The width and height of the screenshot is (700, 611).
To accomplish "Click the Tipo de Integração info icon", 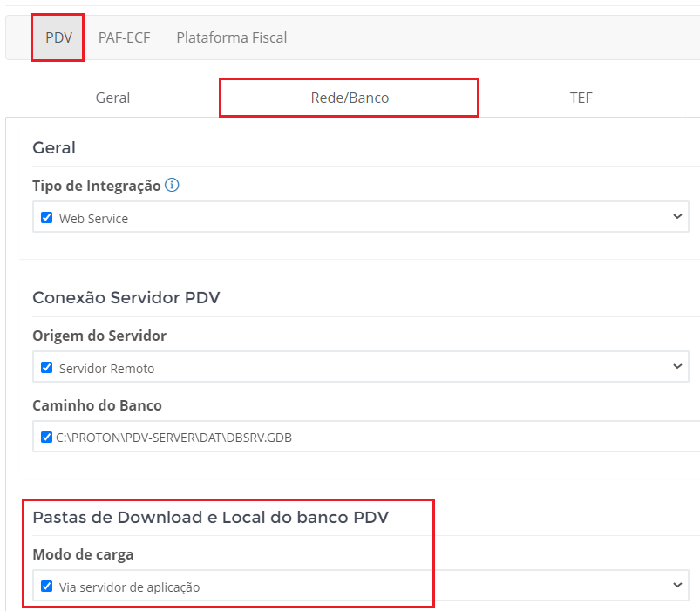I will [172, 185].
